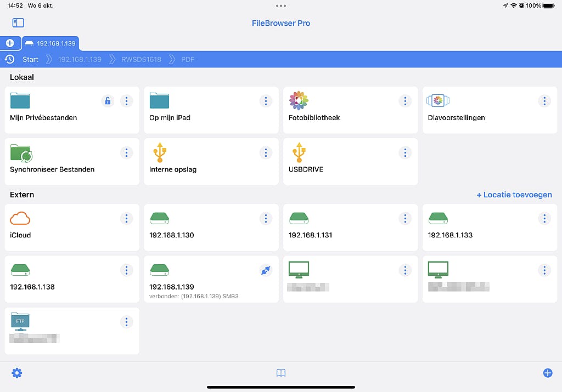
Task: Open server 192.168.1.133
Action: tap(490, 228)
